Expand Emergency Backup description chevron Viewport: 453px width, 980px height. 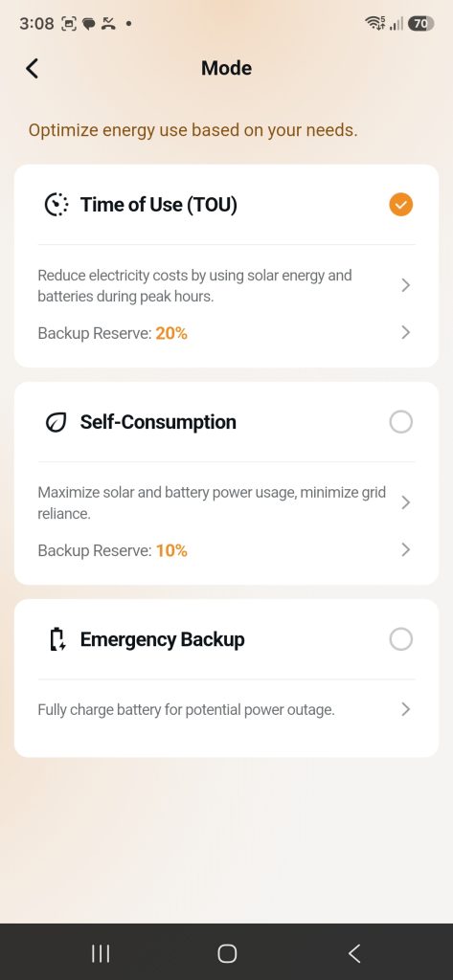pyautogui.click(x=405, y=709)
